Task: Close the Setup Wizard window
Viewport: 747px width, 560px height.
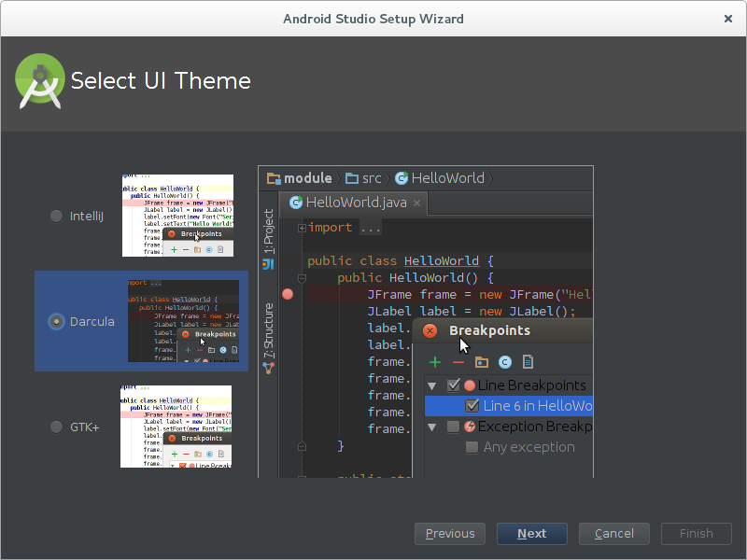Action: (x=728, y=19)
